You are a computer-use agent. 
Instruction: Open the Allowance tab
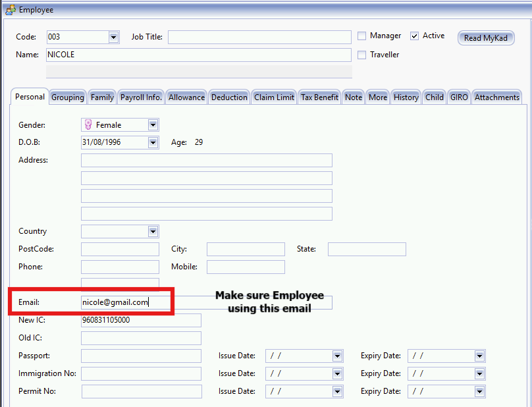coord(186,96)
